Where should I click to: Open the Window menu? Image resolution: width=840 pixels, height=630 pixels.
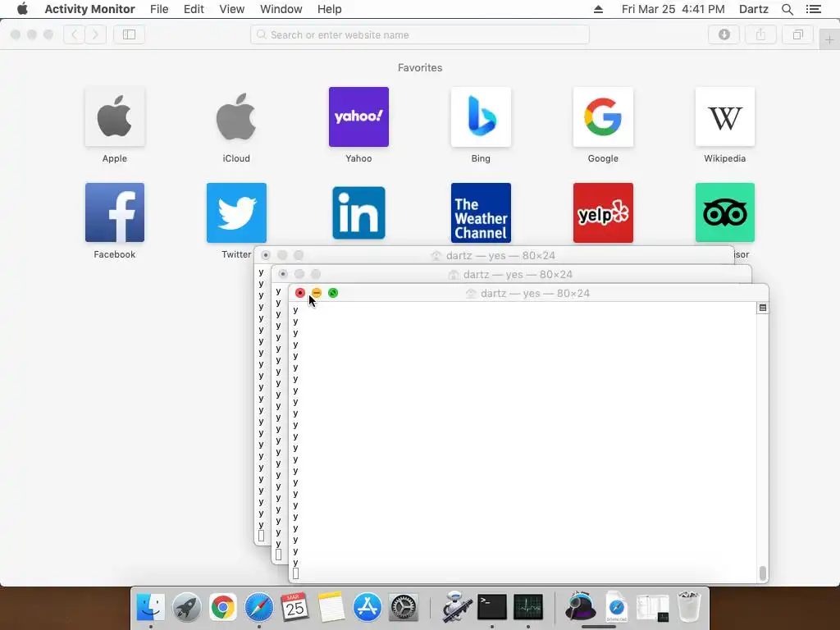(281, 9)
